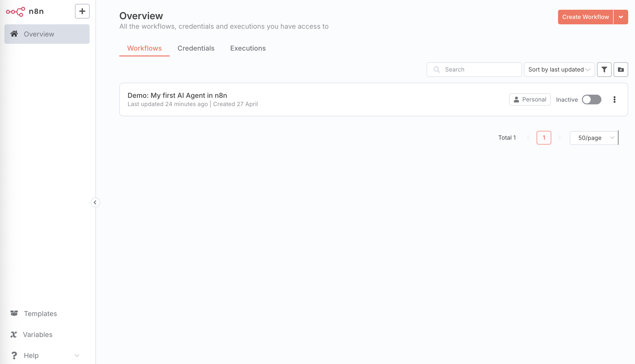Click the Search workflows field

tap(478, 70)
